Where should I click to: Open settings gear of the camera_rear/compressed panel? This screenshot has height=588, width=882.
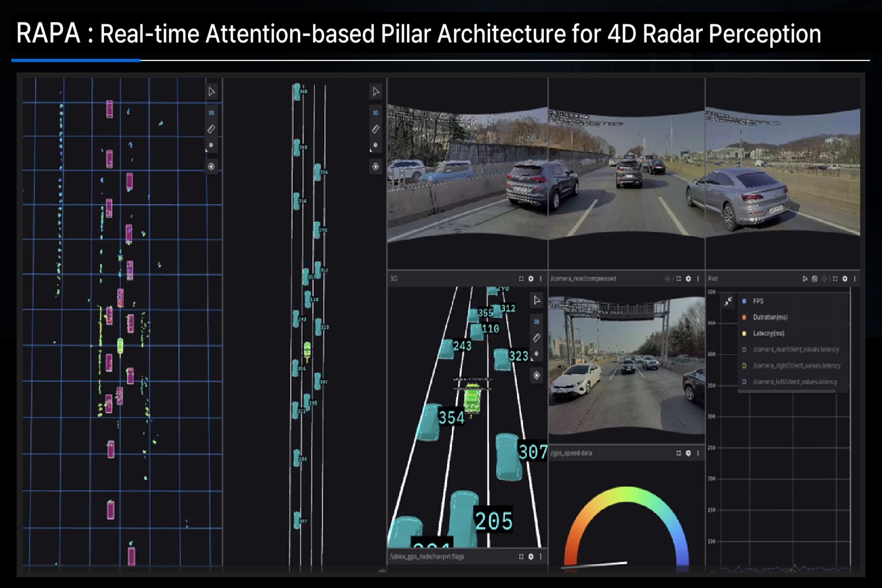[688, 279]
